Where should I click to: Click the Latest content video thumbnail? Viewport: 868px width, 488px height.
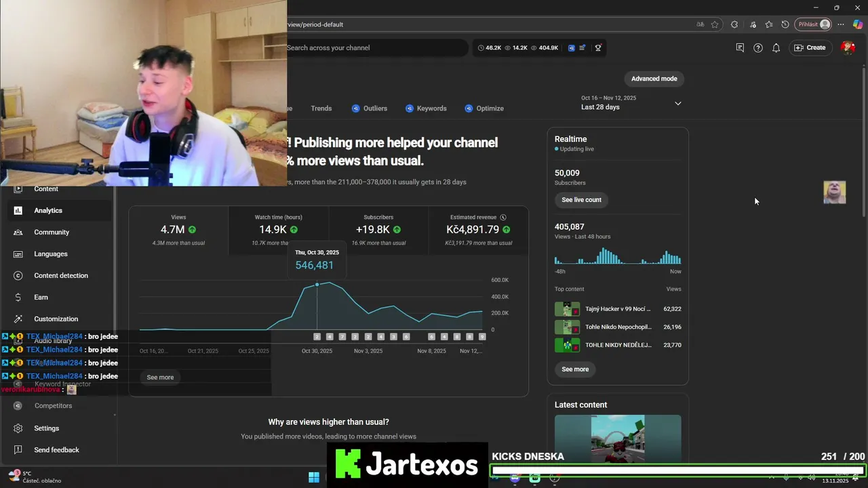[x=618, y=438]
